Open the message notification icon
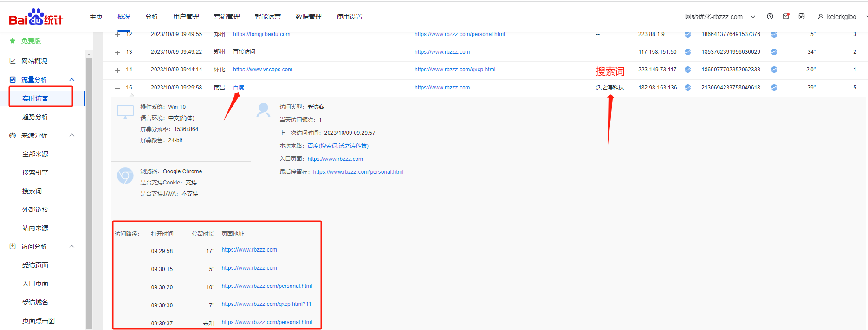 (786, 16)
